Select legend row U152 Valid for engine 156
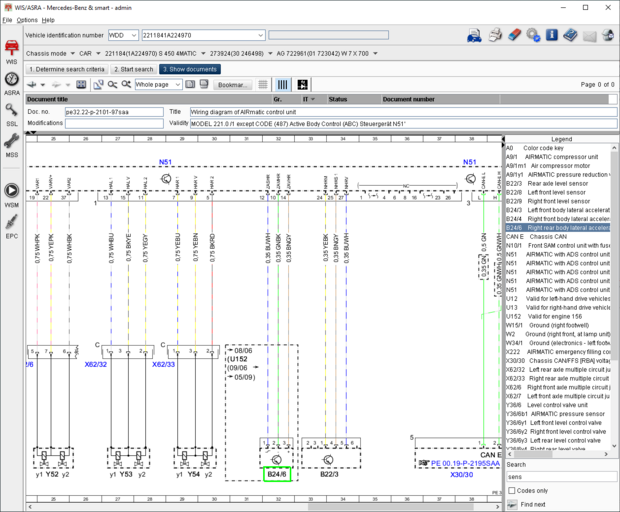This screenshot has height=512, width=620. point(558,316)
